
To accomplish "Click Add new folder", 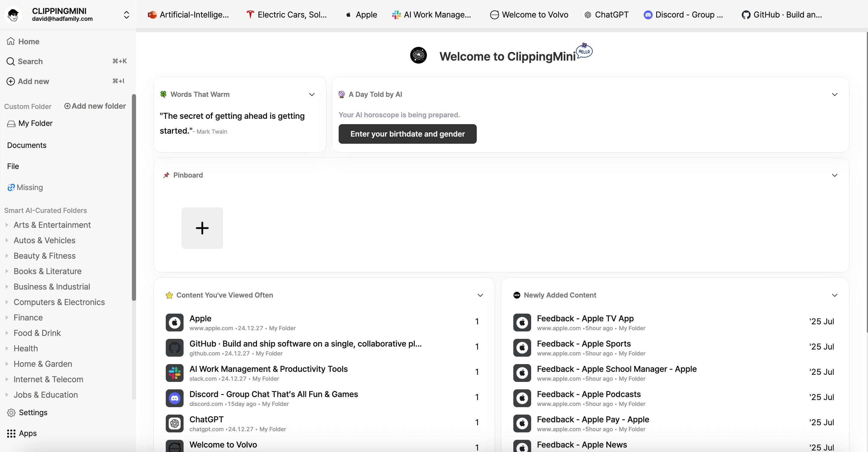I will [95, 106].
